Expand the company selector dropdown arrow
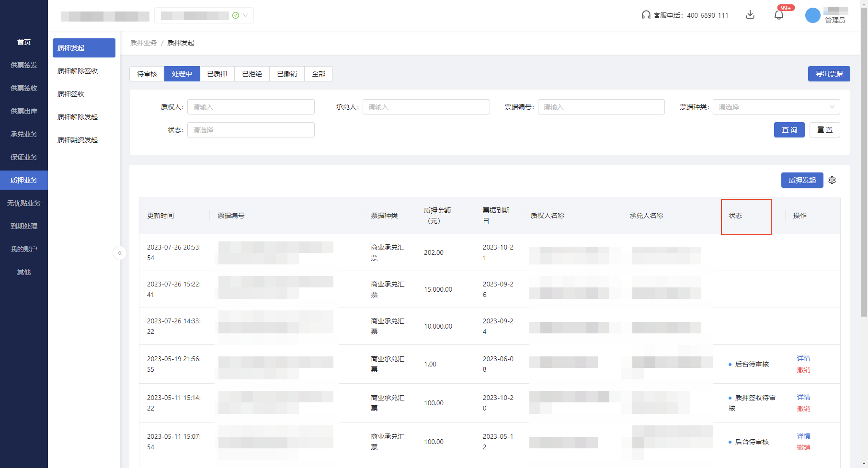Screen dimensions: 868x468 point(245,15)
